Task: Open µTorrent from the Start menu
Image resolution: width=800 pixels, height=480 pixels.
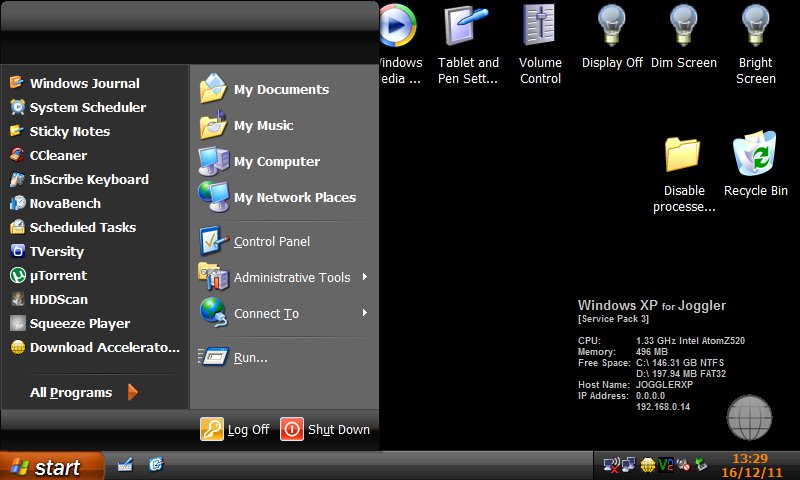Action: (x=94, y=275)
